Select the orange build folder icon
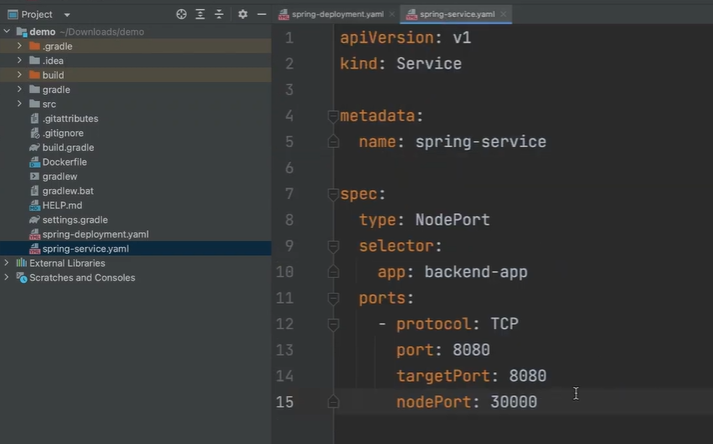Viewport: 713px width, 444px height. (35, 75)
